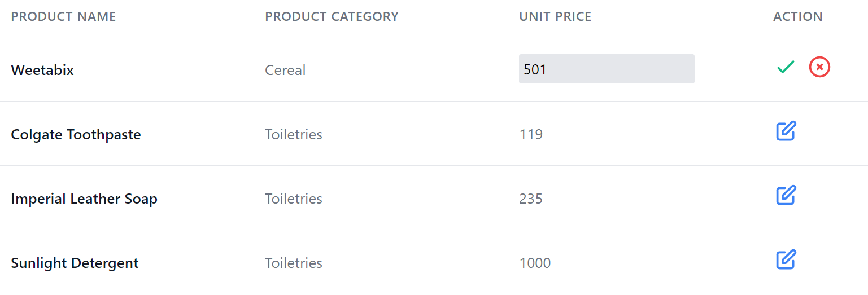The height and width of the screenshot is (295, 868).
Task: Click the Action column header
Action: coord(797,17)
